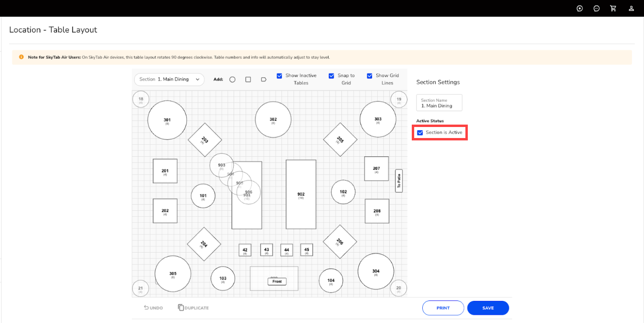The image size is (644, 323).
Task: Add a label tag shape
Action: point(263,80)
